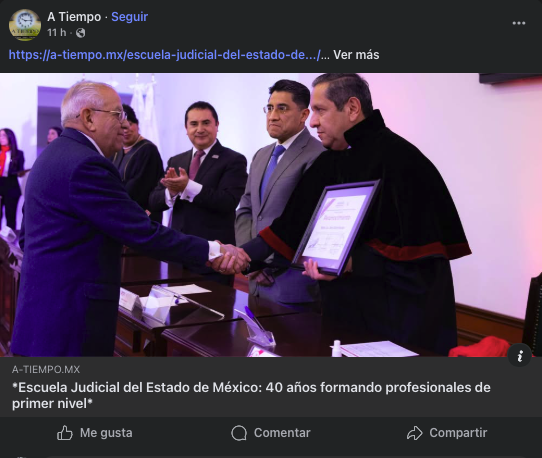Click the Compartir button label

tap(458, 433)
